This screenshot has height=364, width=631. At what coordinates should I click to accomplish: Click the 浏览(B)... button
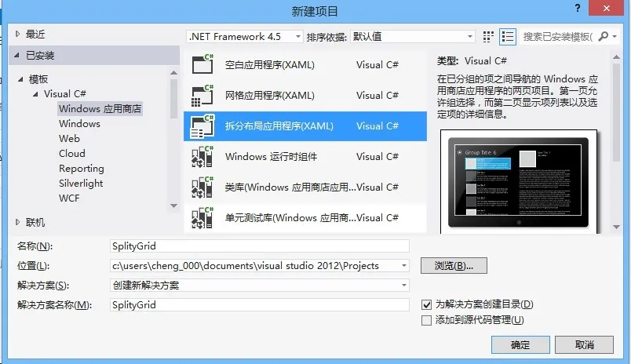pyautogui.click(x=454, y=266)
